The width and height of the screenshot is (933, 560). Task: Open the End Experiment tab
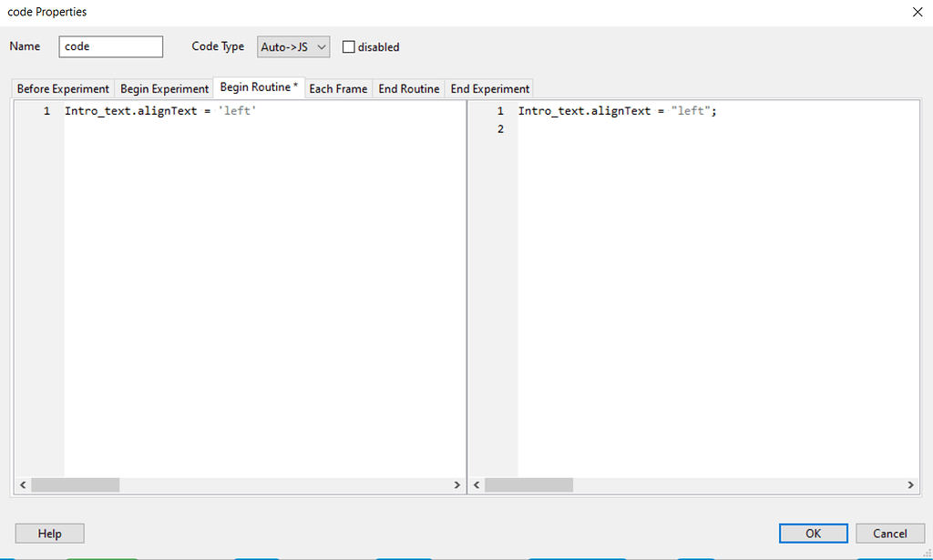(489, 88)
